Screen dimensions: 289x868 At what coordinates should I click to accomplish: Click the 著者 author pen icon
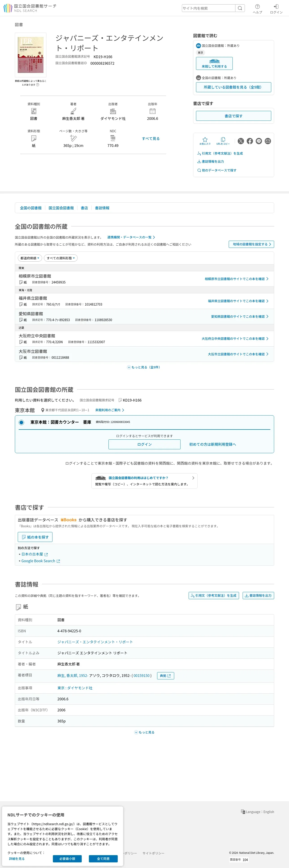pos(73,111)
